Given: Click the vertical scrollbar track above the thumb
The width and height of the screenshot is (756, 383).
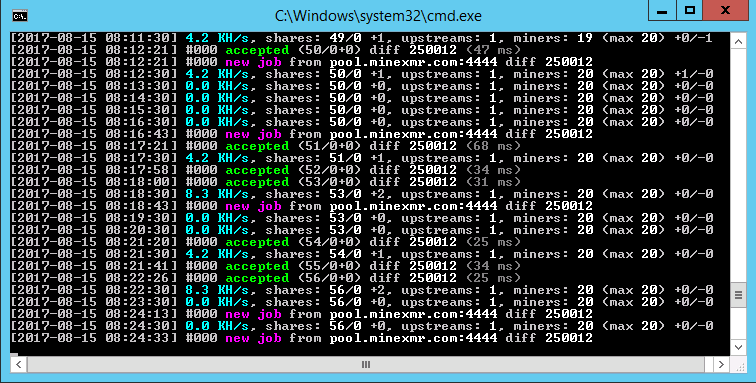Looking at the screenshot, I should [x=738, y=166].
